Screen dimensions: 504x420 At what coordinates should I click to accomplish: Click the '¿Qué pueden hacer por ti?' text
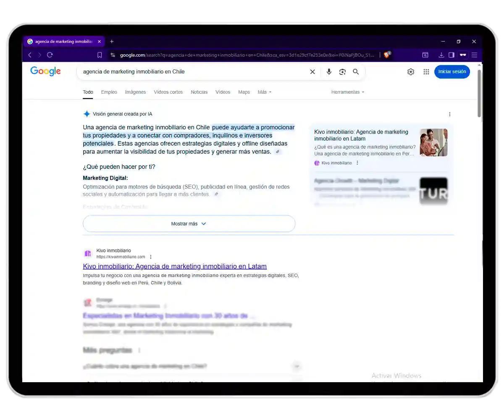click(x=119, y=167)
